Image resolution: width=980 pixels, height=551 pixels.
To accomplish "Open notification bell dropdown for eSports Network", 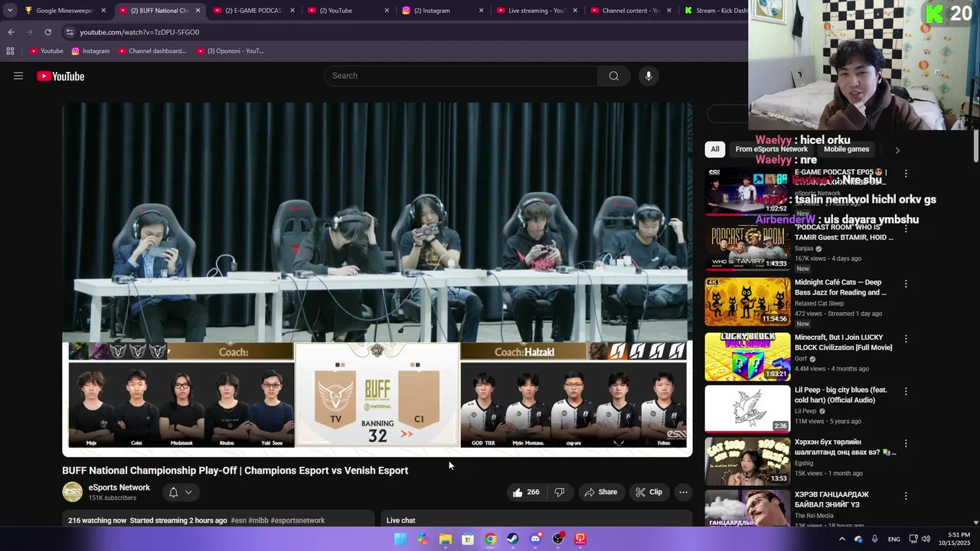I will 180,492.
